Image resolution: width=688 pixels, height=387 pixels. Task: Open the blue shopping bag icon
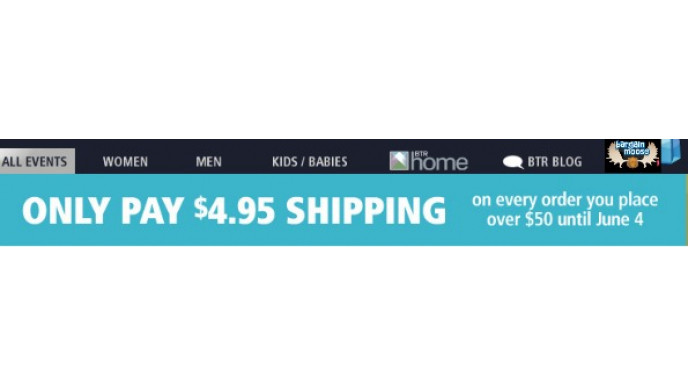click(x=671, y=152)
